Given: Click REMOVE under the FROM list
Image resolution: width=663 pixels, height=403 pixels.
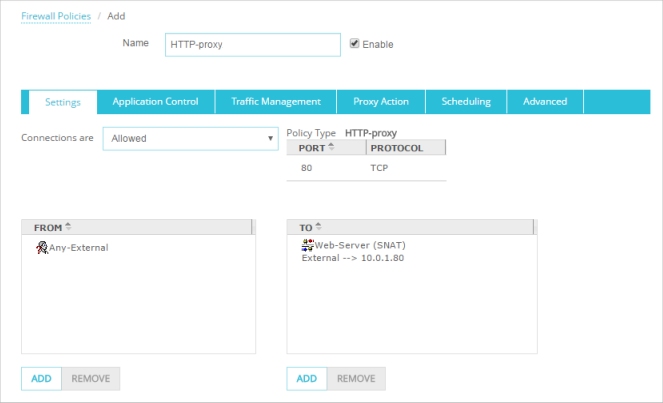Looking at the screenshot, I should click(91, 379).
